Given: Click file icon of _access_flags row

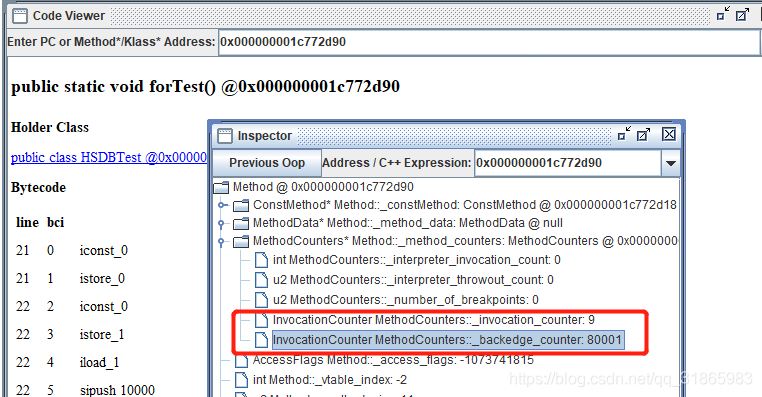Looking at the screenshot, I should pyautogui.click(x=242, y=360).
